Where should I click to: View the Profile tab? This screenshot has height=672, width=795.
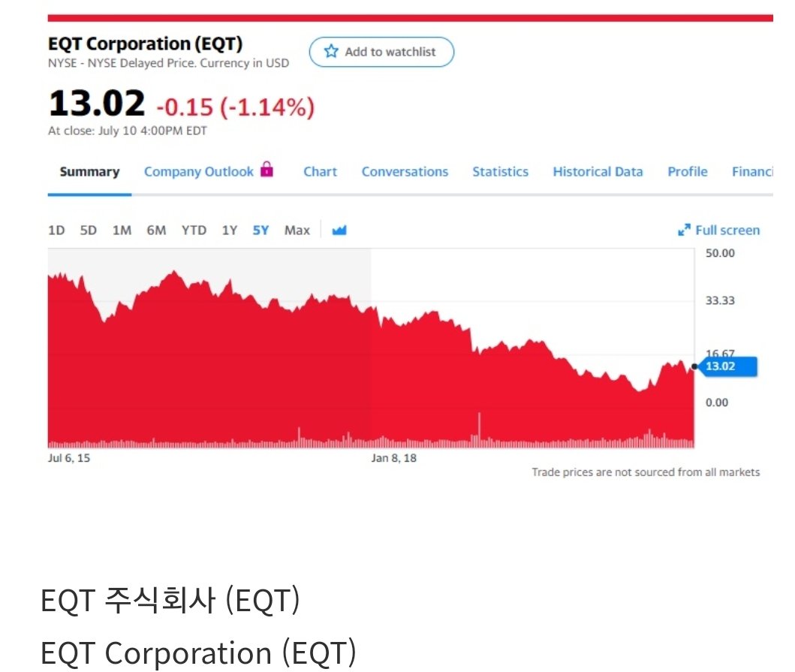pyautogui.click(x=687, y=172)
